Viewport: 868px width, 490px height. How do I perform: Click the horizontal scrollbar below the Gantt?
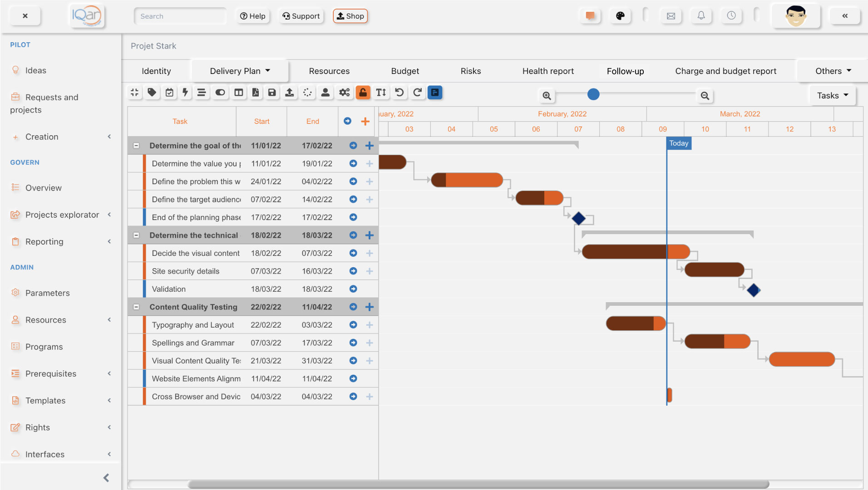coord(478,484)
